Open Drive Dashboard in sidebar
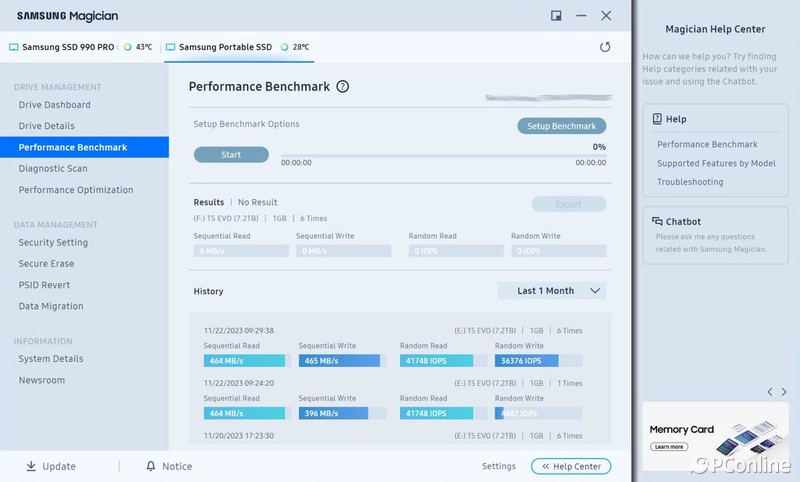The height and width of the screenshot is (482, 800). [54, 105]
